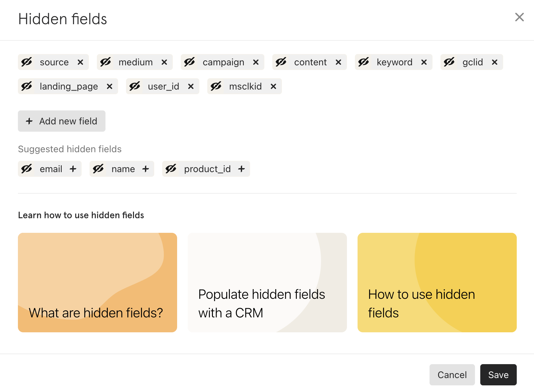This screenshot has width=534, height=392.
Task: Remove the gclid hidden field
Action: pos(495,62)
